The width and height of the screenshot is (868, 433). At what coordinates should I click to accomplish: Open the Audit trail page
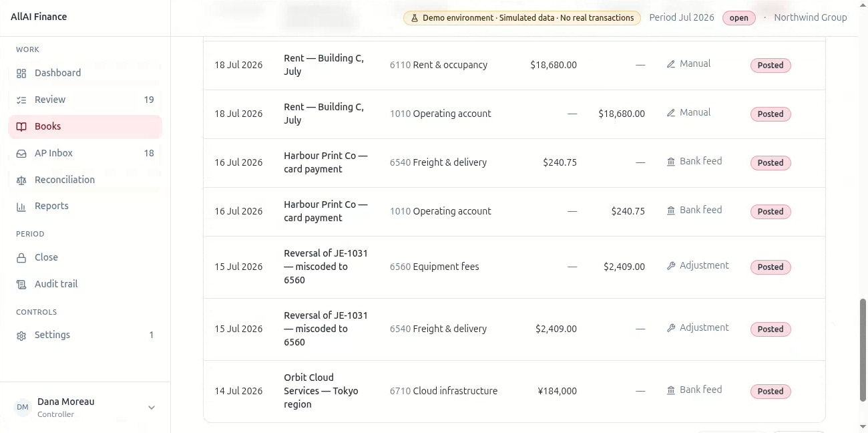pyautogui.click(x=85, y=284)
